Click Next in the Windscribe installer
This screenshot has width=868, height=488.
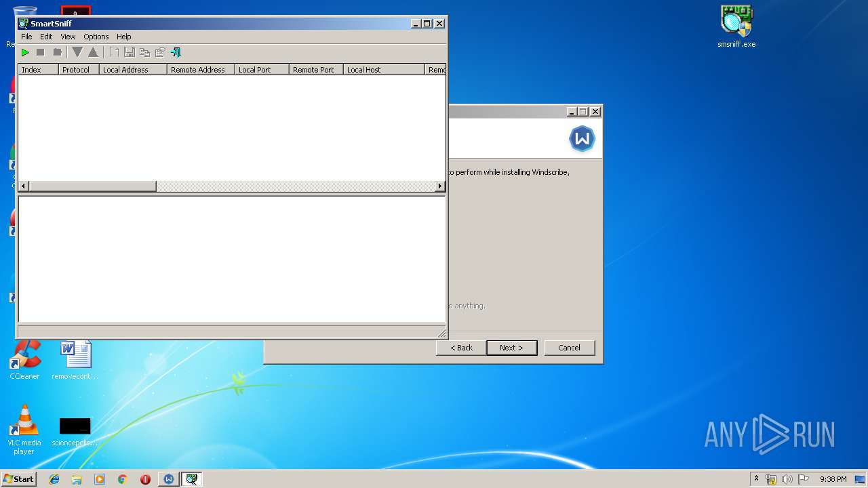[x=511, y=348]
